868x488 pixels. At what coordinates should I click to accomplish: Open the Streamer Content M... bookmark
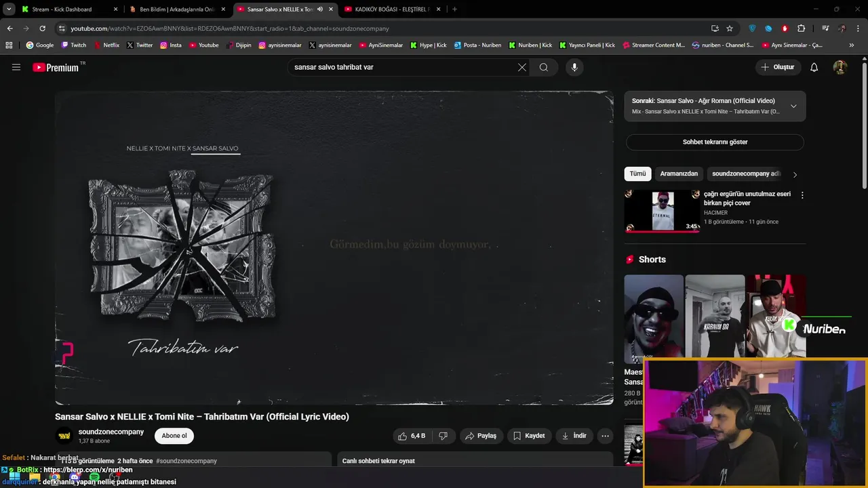[x=653, y=45]
